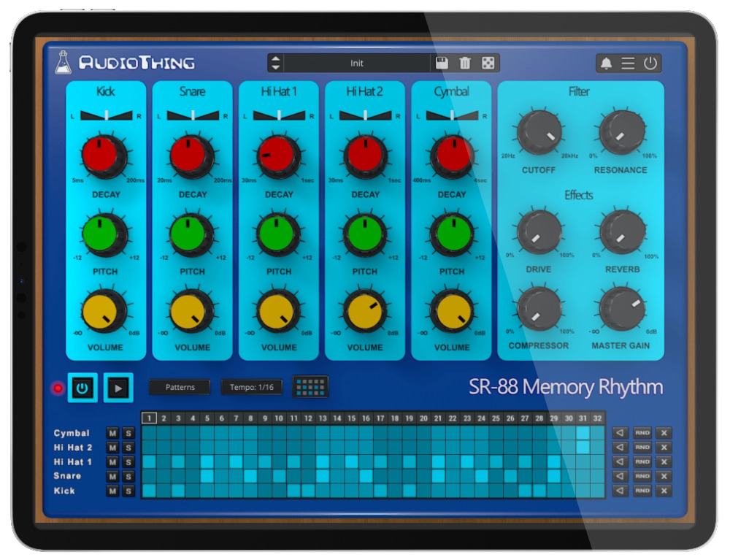730x560 pixels.
Task: Randomize preset with the dice icon
Action: click(x=487, y=64)
